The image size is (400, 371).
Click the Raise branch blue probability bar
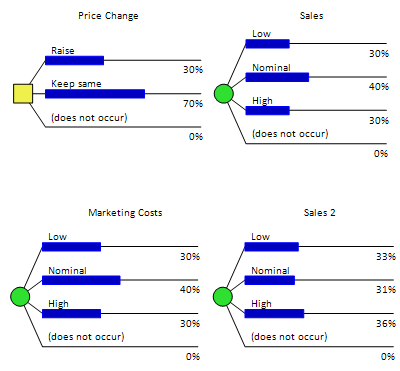pyautogui.click(x=75, y=60)
